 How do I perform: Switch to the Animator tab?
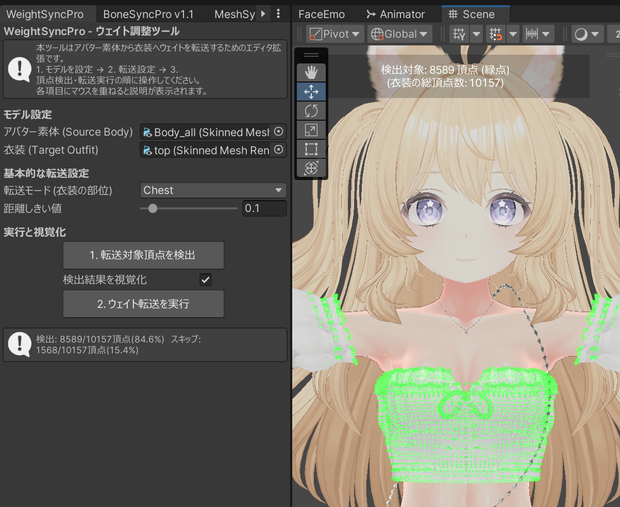click(395, 14)
